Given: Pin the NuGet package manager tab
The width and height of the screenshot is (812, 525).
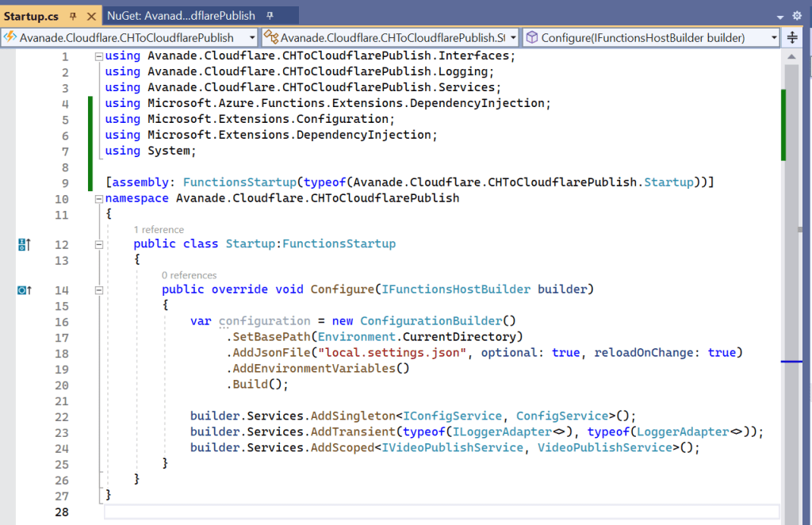Looking at the screenshot, I should click(x=270, y=16).
